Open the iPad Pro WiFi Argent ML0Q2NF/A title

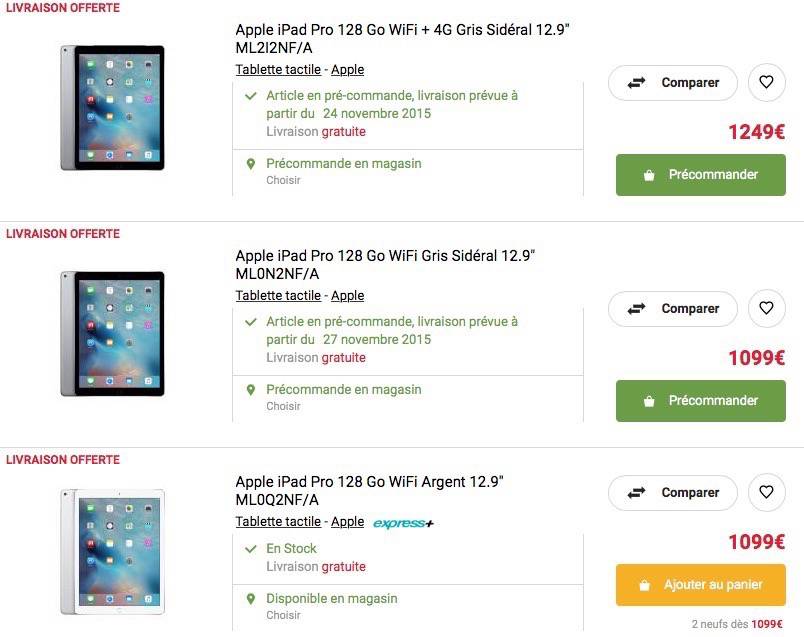369,490
